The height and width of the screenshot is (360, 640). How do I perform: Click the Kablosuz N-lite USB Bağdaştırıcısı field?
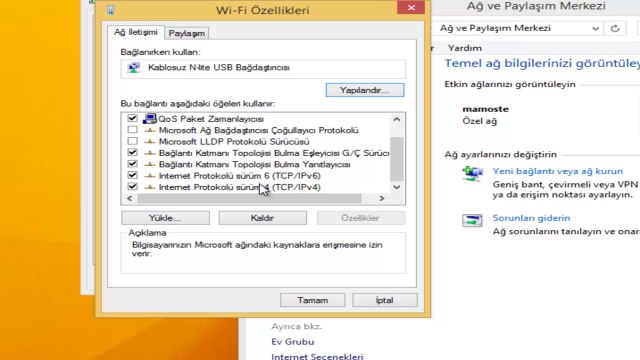click(x=263, y=68)
